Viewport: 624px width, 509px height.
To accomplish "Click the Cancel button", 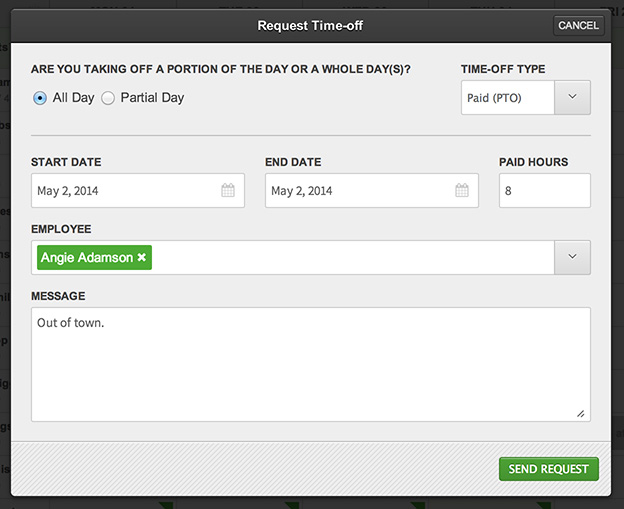I will coord(579,25).
